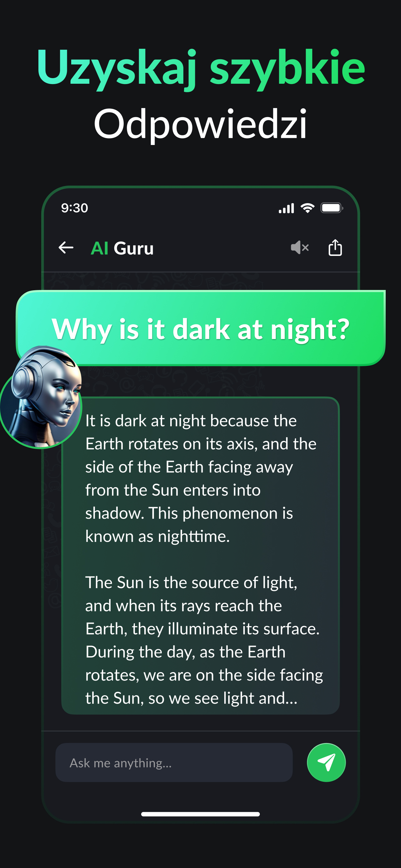Tap the cellular signal bars icon
Viewport: 401px width, 868px height.
(286, 208)
